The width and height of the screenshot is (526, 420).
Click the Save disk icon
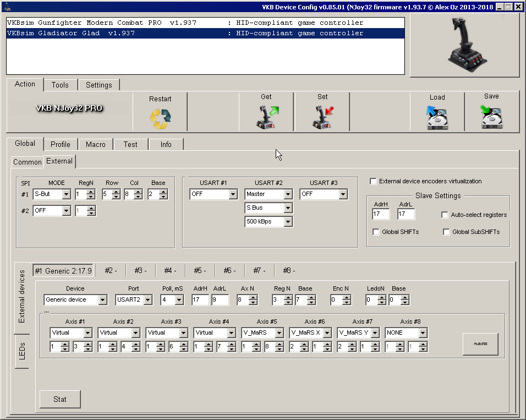coord(491,117)
